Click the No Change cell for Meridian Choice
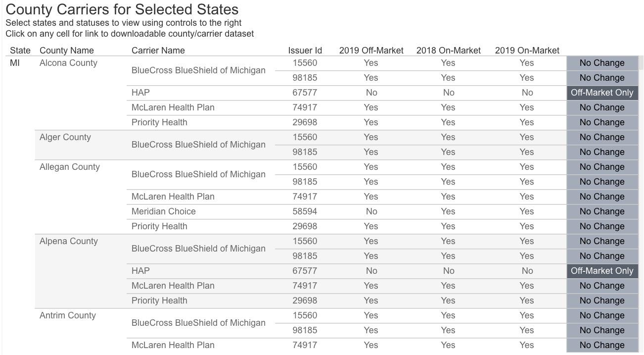This screenshot has width=644, height=355. coord(601,211)
